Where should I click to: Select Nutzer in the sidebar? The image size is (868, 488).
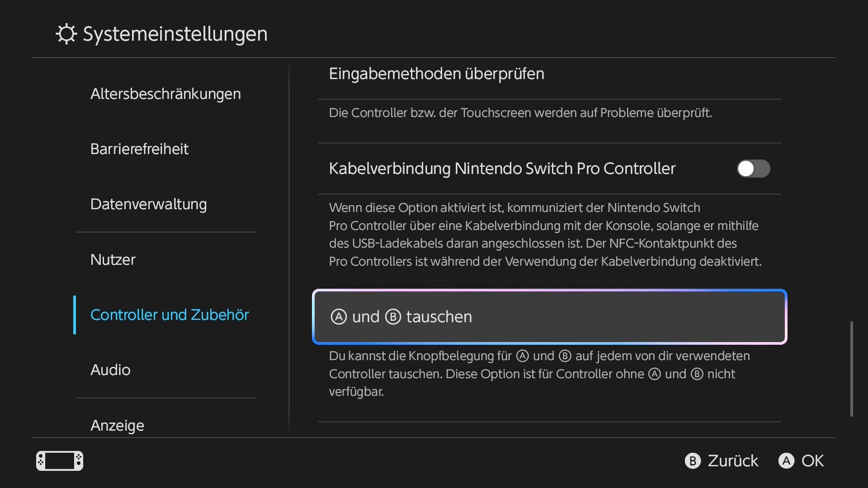[x=113, y=260]
